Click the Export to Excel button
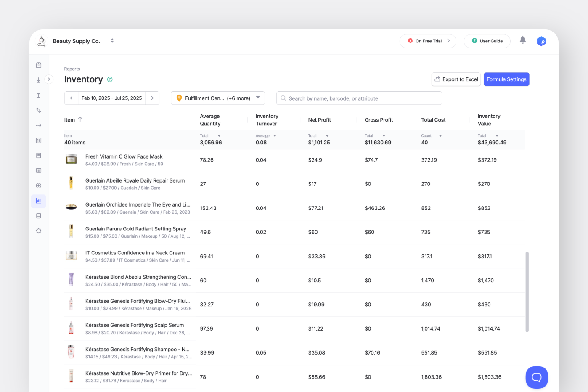 coord(456,79)
